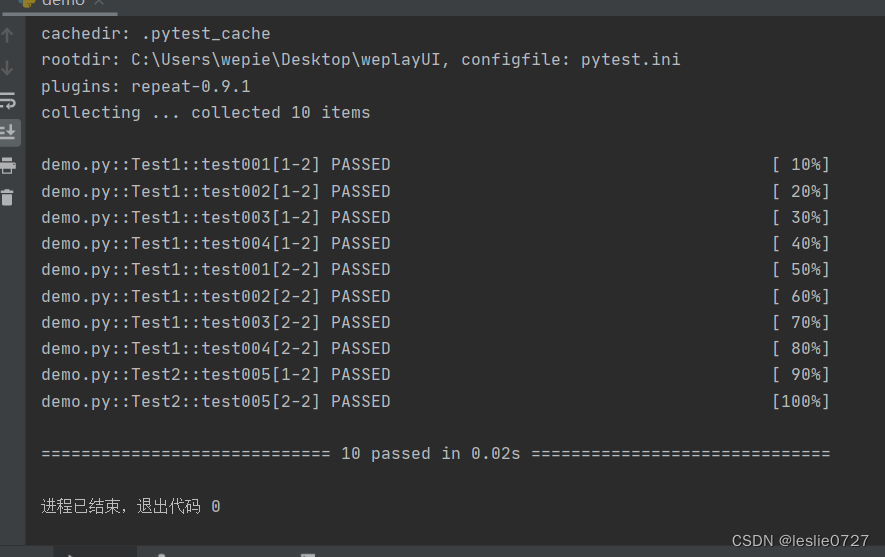Click the cachedir .pytest_cache line

[156, 34]
